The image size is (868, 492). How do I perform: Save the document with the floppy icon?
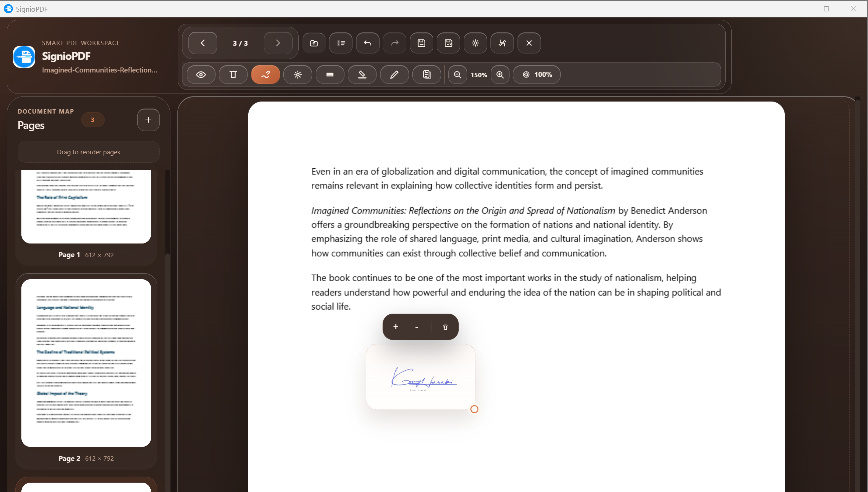(422, 43)
